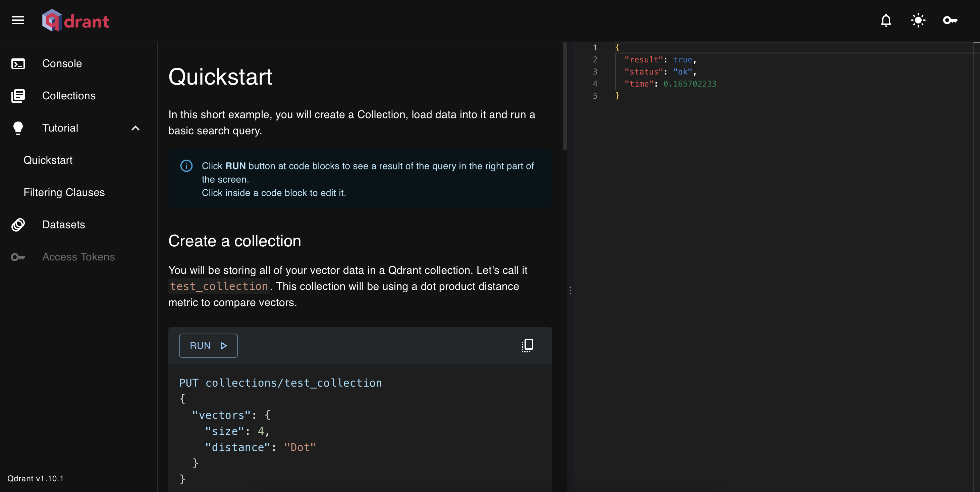Open Datasets via its sidebar icon

18,225
